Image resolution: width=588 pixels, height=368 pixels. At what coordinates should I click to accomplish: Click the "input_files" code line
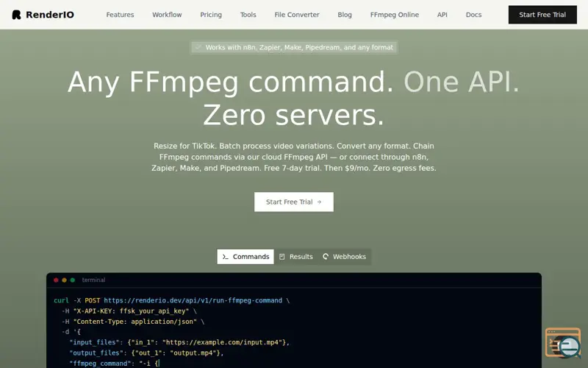(179, 342)
